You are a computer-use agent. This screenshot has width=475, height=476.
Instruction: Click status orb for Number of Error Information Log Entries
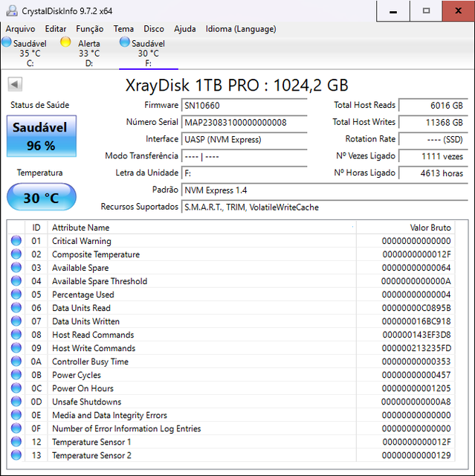coord(16,428)
